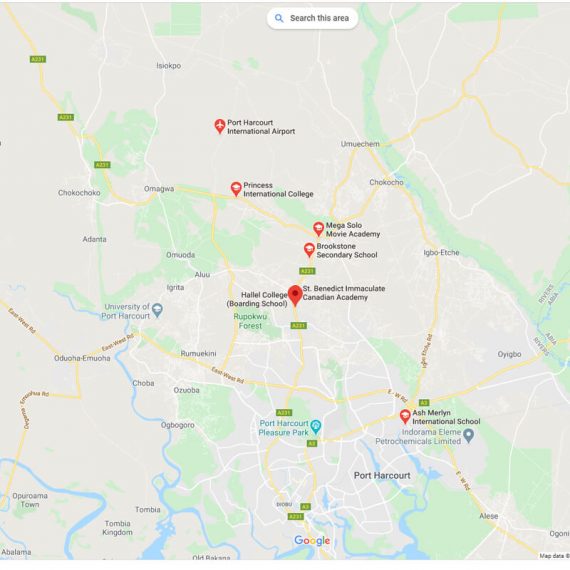Click the St. Benedict Immaculate Canadian Academy label
This screenshot has height=570, width=570.
344,293
